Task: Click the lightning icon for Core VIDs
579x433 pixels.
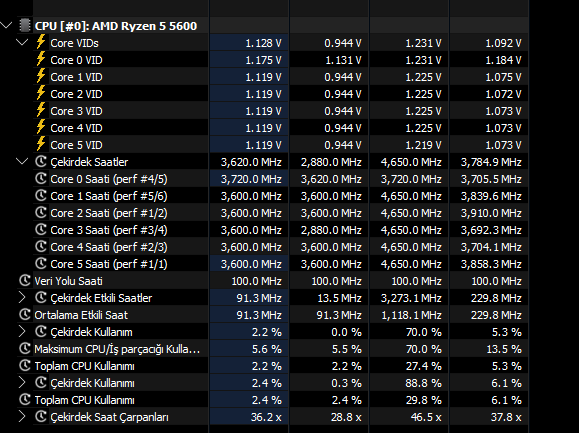Action: pos(41,42)
